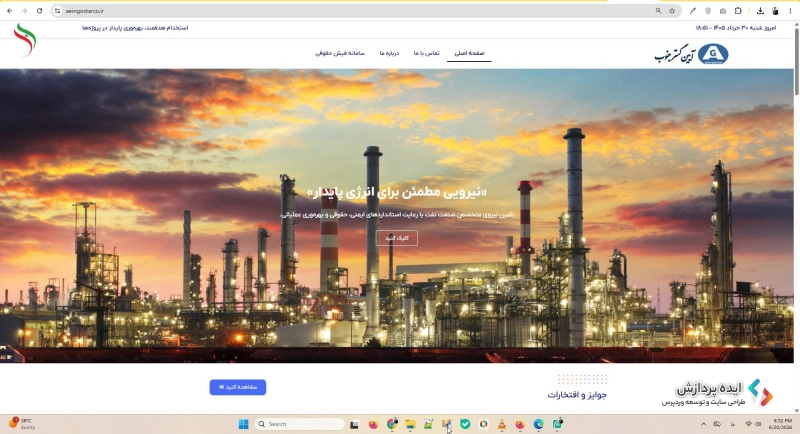Open Microsoft Edge from the taskbar
800x434 pixels.
click(x=538, y=424)
